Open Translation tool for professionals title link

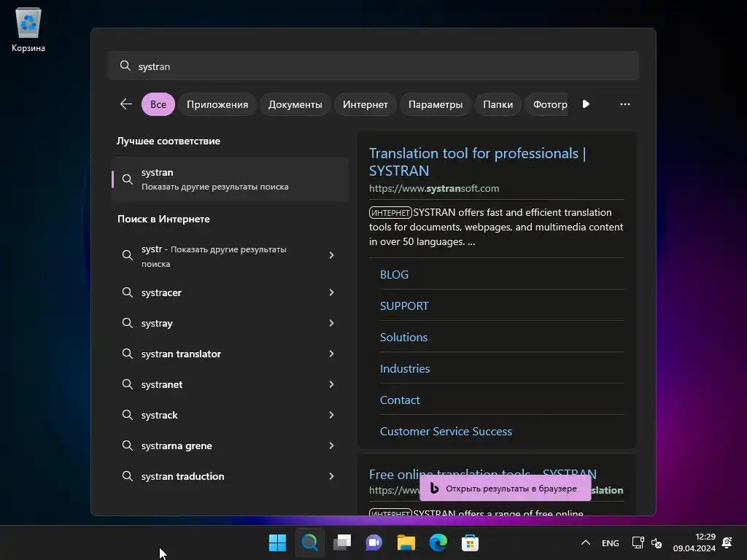click(x=477, y=162)
